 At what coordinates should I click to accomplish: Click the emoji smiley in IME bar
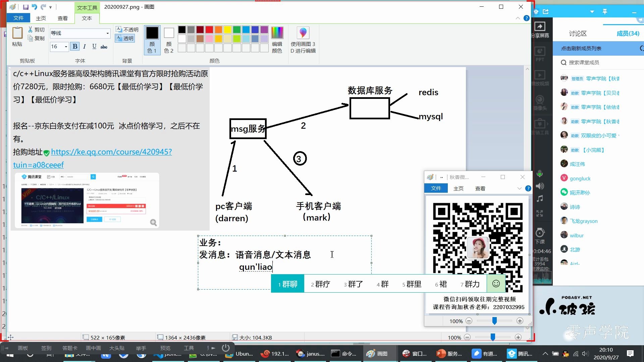pyautogui.click(x=496, y=284)
